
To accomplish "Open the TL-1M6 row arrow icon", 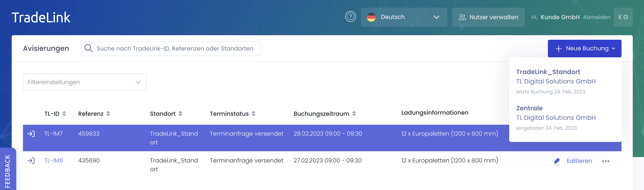I will (31, 160).
